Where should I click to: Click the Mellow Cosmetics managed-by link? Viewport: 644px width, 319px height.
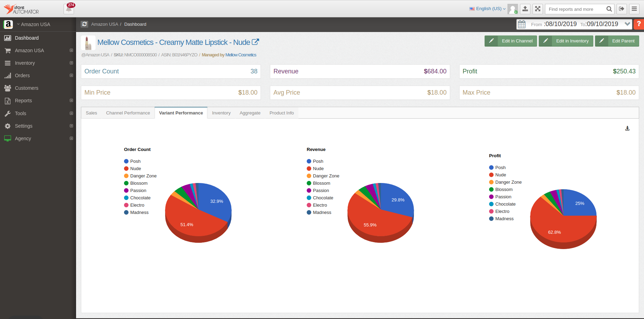[x=241, y=55]
